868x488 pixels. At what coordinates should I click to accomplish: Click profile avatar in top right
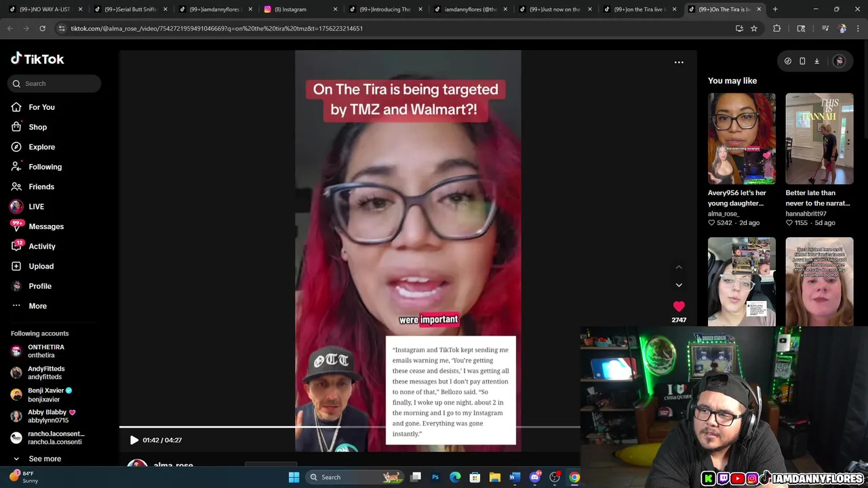click(x=839, y=61)
